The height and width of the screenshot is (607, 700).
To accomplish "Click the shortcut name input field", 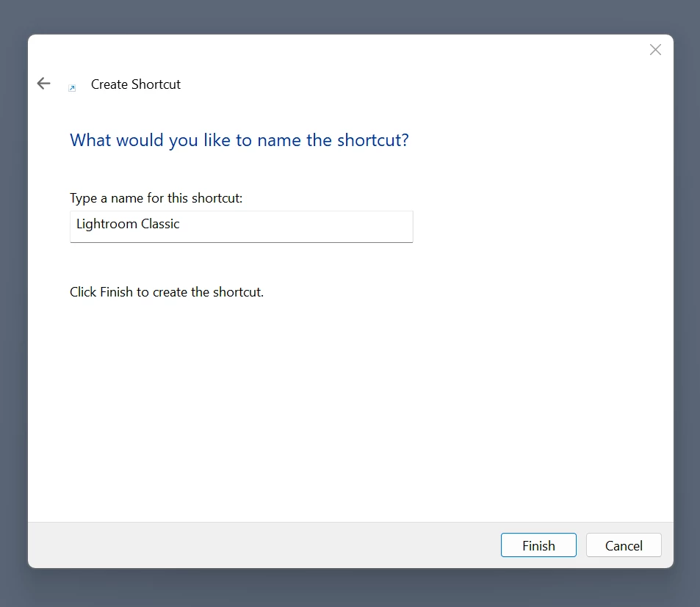I will [x=242, y=227].
